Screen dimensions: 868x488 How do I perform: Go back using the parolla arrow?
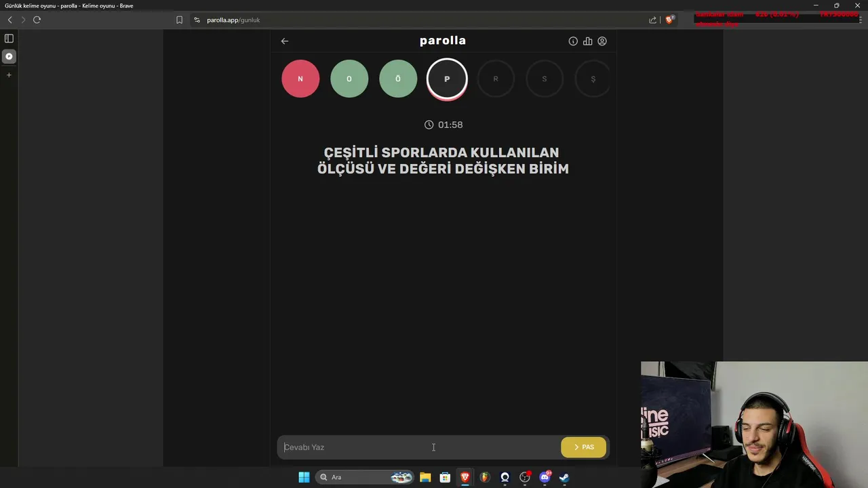[x=285, y=41]
